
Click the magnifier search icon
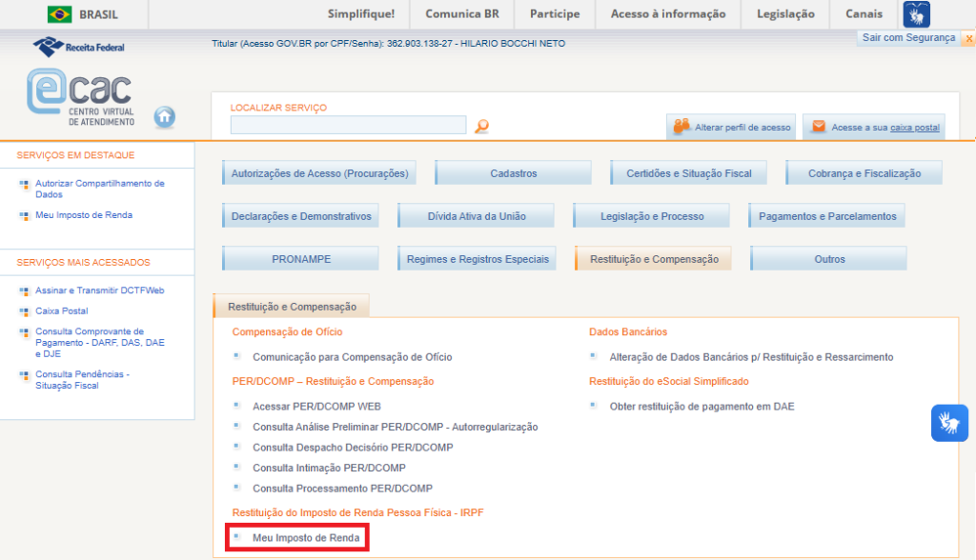point(481,126)
